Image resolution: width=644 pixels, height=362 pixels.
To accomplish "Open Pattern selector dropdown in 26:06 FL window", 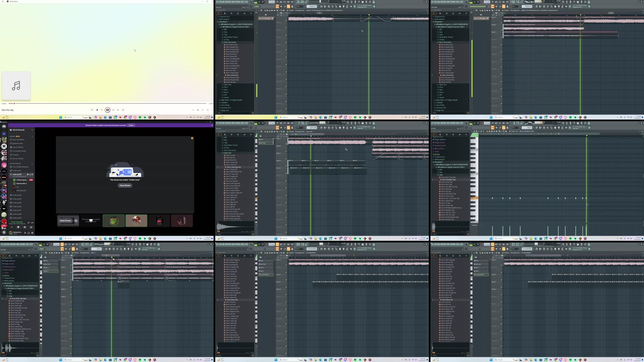I will 312,6.
